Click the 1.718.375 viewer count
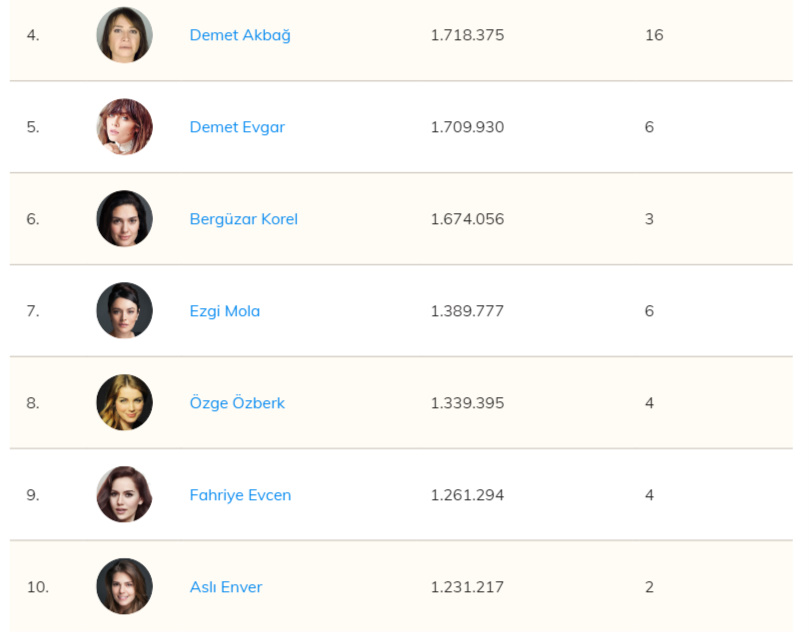Viewport: 809px width, 634px height. pos(467,35)
